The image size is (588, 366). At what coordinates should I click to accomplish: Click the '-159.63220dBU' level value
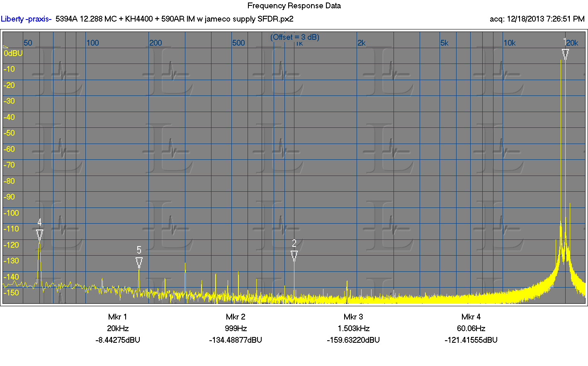pyautogui.click(x=353, y=340)
